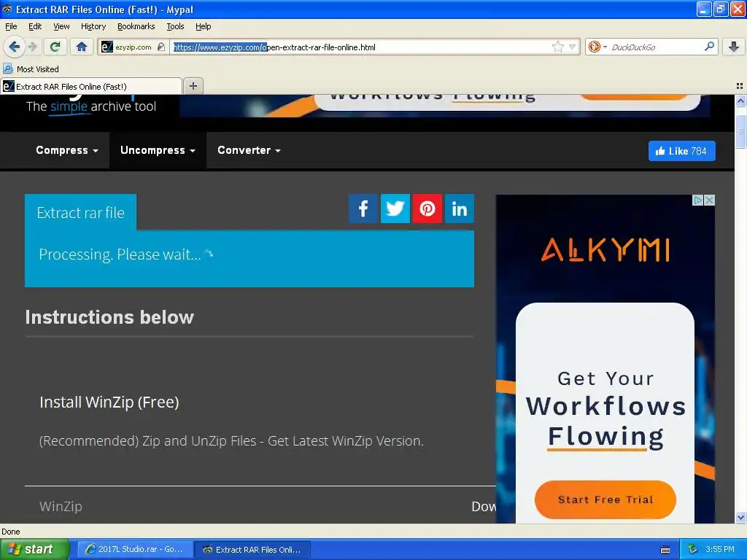Click the Mypal raccoon title bar icon
This screenshot has height=560, width=747.
(x=7, y=9)
